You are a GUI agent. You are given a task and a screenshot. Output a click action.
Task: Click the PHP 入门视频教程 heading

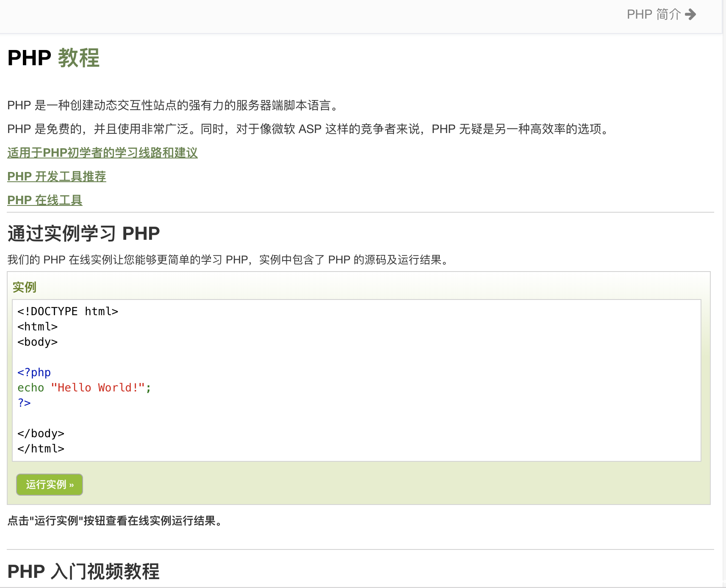(83, 571)
